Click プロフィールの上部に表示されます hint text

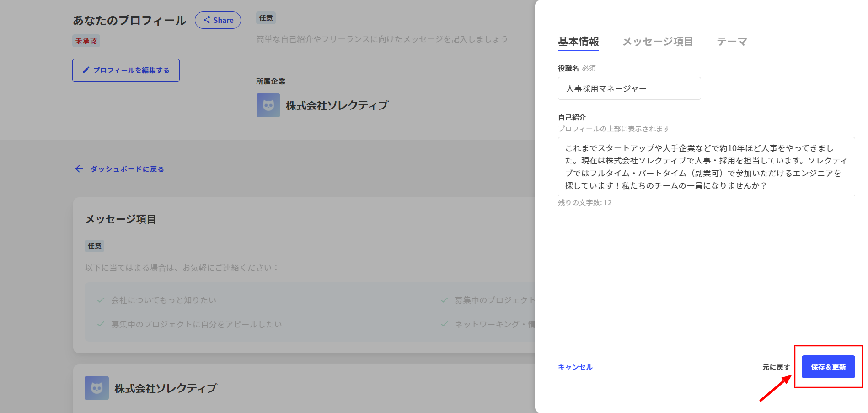[614, 129]
